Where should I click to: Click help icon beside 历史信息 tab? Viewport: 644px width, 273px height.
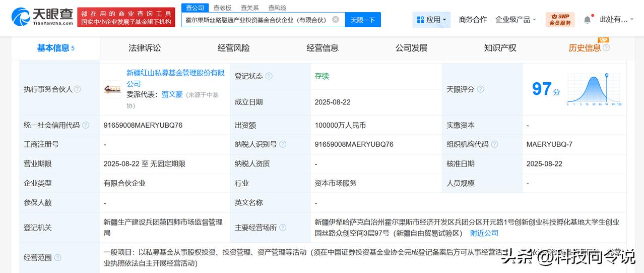click(x=606, y=48)
